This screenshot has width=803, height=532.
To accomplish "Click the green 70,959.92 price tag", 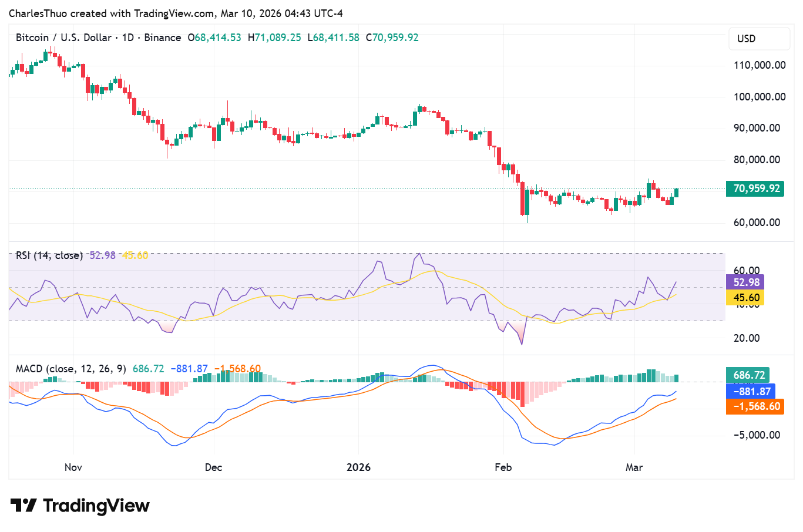I will [x=754, y=188].
